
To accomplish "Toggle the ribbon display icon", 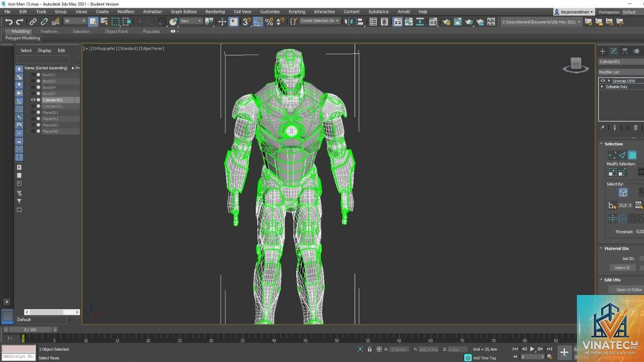I will [x=398, y=21].
